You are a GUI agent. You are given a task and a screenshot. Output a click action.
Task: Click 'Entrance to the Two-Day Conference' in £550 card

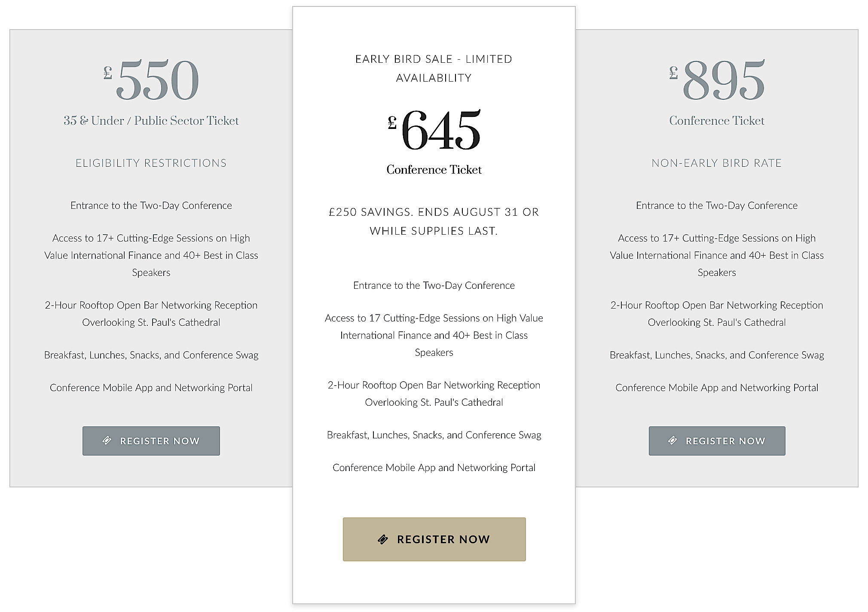click(151, 205)
